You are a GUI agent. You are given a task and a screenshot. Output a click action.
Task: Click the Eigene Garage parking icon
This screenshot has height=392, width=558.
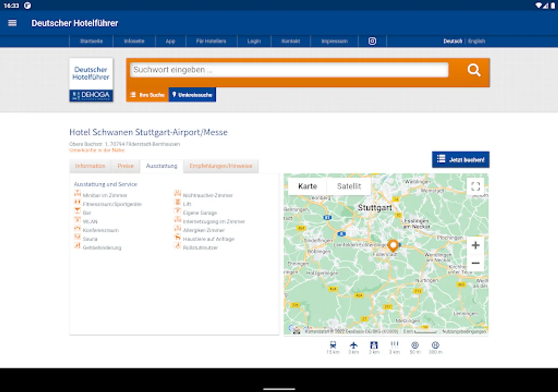coord(178,211)
